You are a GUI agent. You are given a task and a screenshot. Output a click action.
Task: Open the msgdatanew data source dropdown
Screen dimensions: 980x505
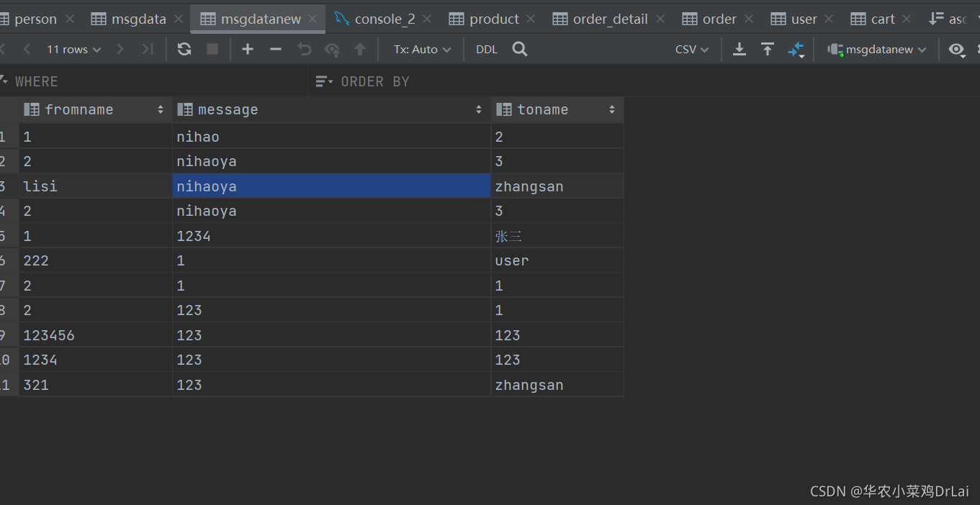[877, 49]
